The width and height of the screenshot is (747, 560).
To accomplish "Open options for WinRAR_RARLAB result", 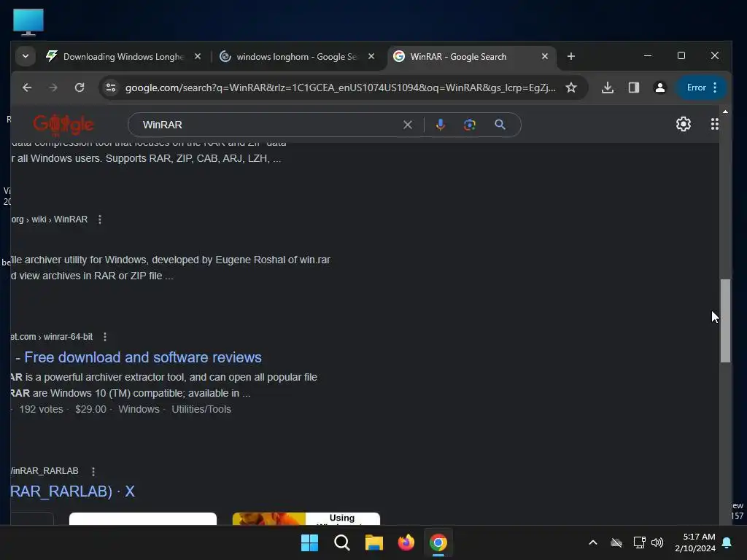I will (93, 471).
